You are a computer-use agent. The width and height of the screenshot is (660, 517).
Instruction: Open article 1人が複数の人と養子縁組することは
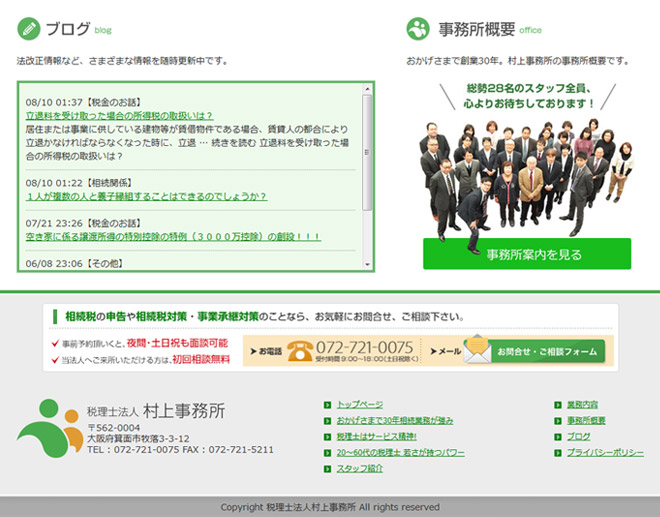coord(146,197)
